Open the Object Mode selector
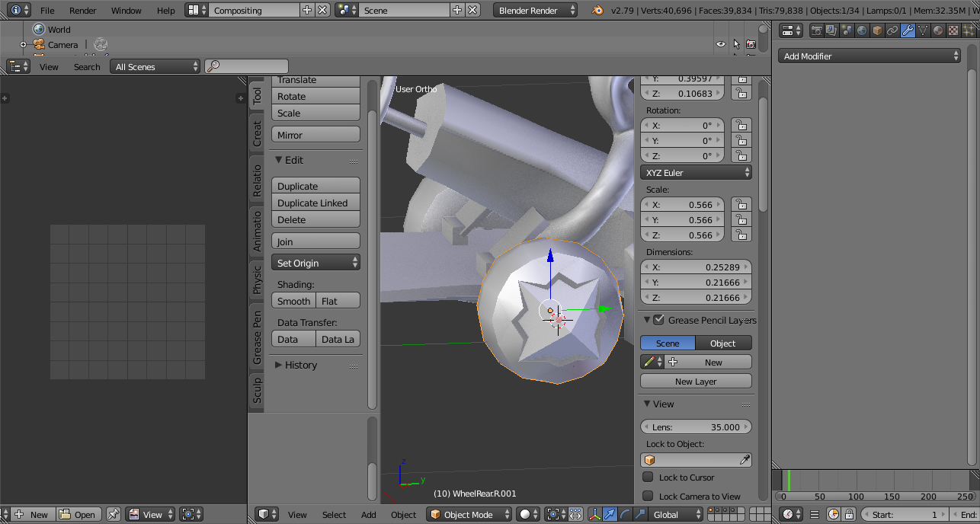Image resolution: width=980 pixels, height=524 pixels. pyautogui.click(x=469, y=515)
